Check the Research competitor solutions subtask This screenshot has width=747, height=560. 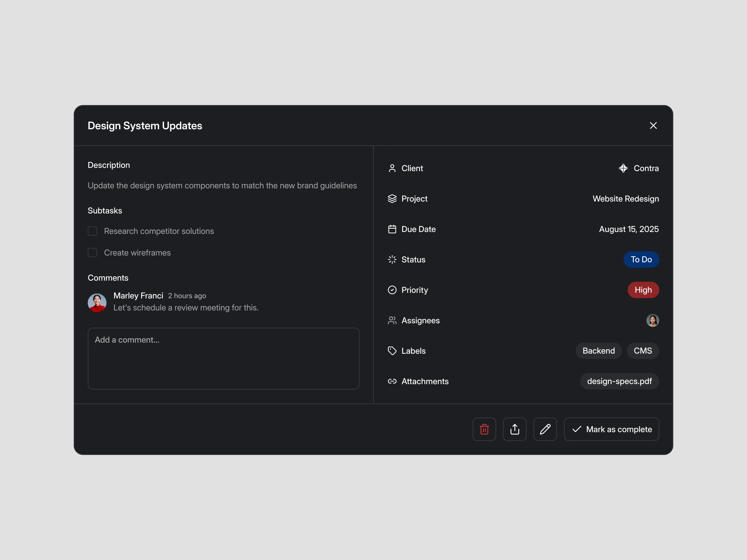(92, 231)
